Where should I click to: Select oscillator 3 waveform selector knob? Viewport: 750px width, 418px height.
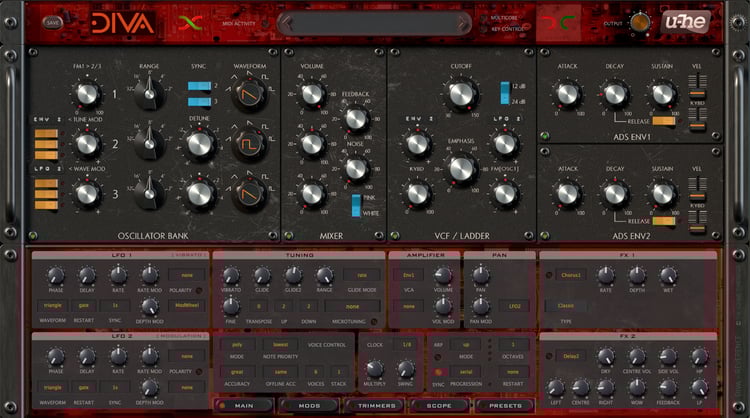click(249, 194)
